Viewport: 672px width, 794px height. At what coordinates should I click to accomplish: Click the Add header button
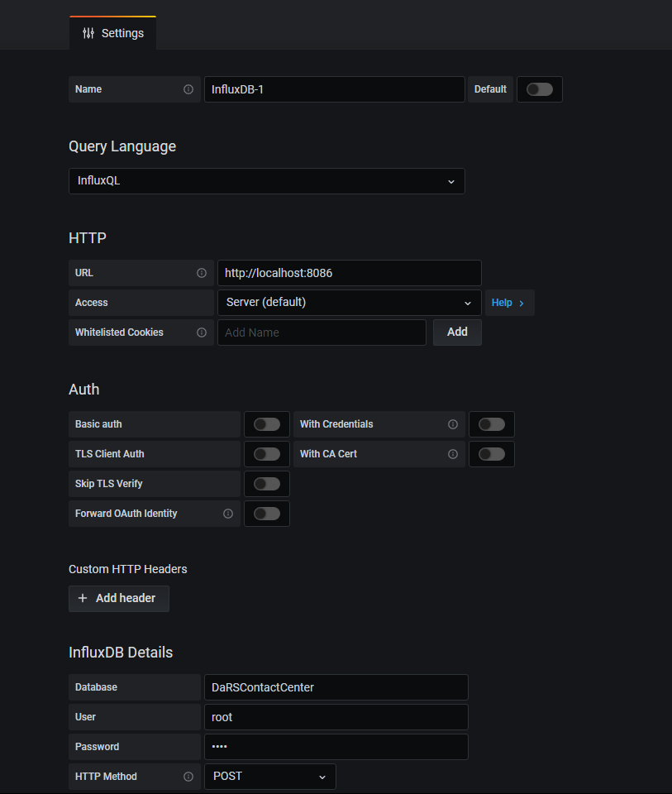coord(119,599)
